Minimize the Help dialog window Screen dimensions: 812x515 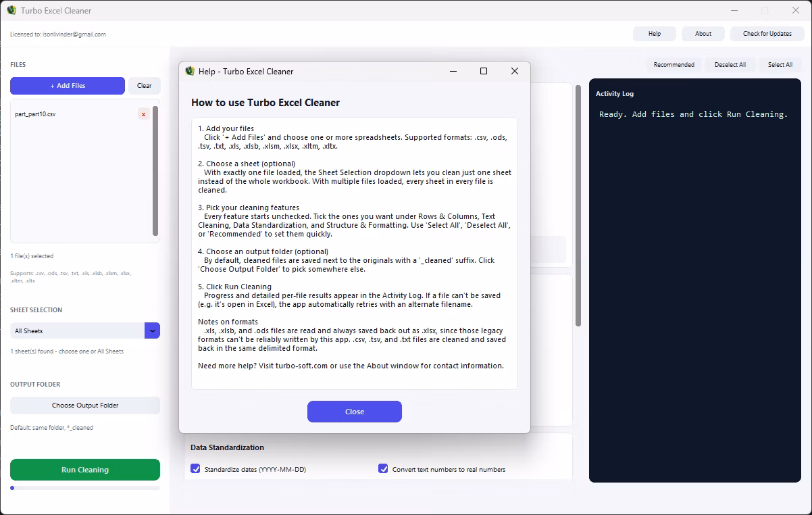(x=453, y=71)
